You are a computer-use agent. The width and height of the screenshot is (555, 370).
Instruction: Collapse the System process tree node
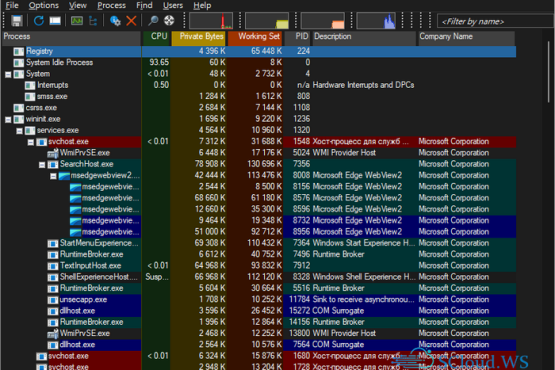coord(8,74)
